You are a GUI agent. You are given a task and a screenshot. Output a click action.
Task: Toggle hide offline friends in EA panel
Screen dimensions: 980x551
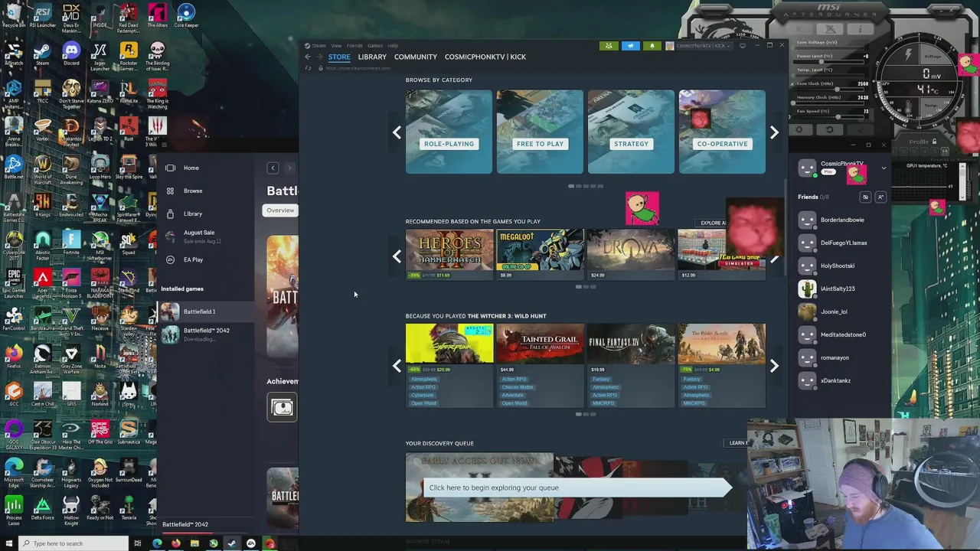tap(865, 197)
